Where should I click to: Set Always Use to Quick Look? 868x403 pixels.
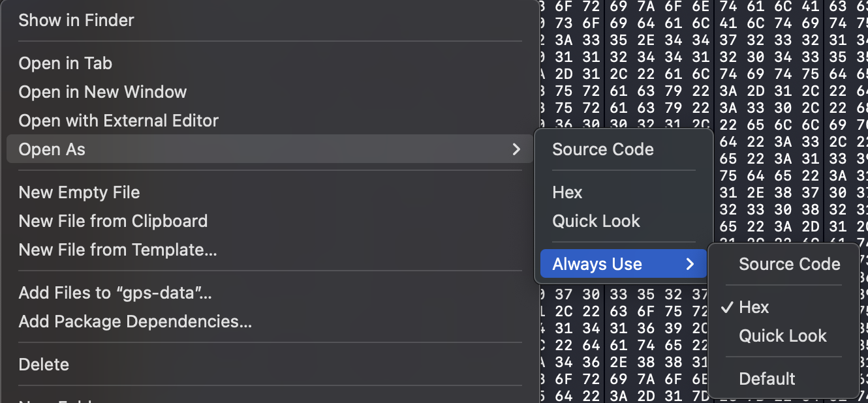(783, 336)
